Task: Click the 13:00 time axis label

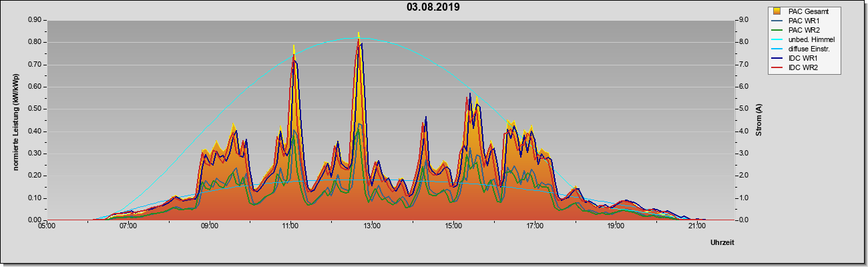Action: tap(372, 226)
